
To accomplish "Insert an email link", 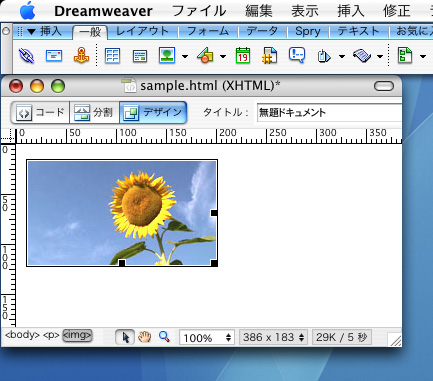I will point(54,55).
